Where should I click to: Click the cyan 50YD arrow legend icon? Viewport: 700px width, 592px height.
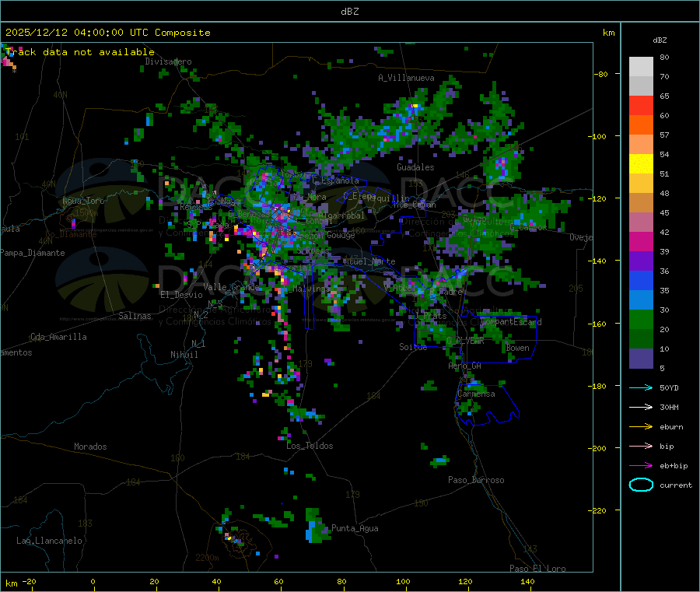pyautogui.click(x=641, y=387)
